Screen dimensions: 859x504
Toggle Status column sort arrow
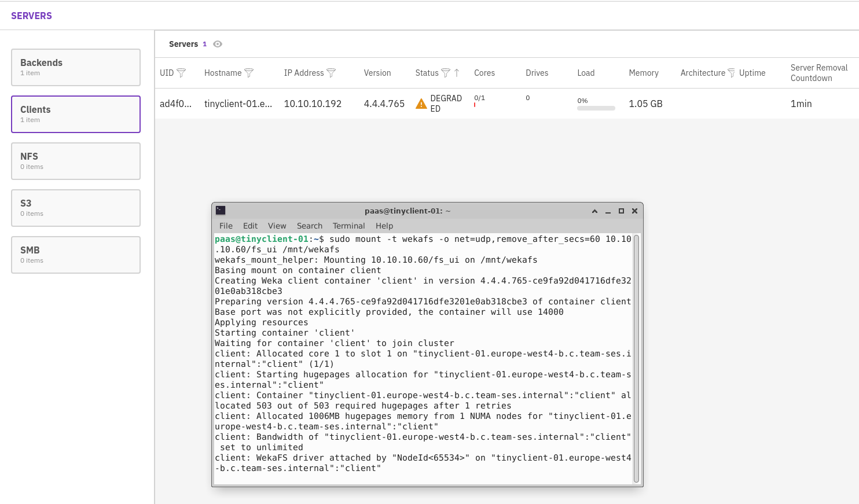click(x=457, y=73)
